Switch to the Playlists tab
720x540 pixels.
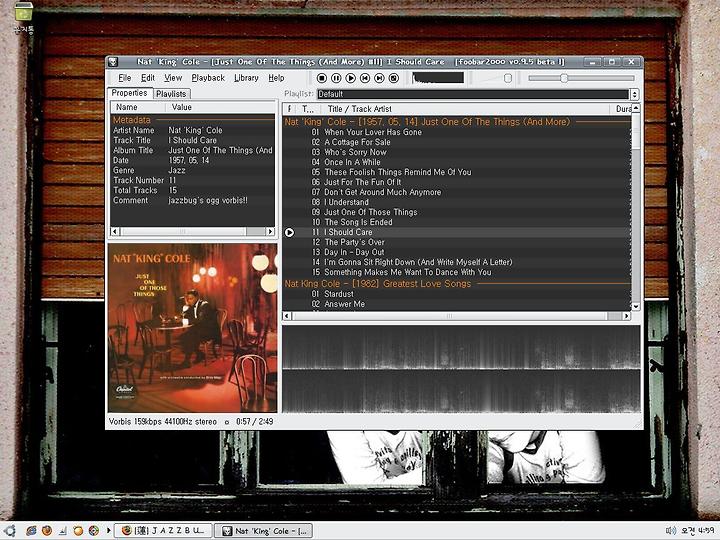[171, 94]
